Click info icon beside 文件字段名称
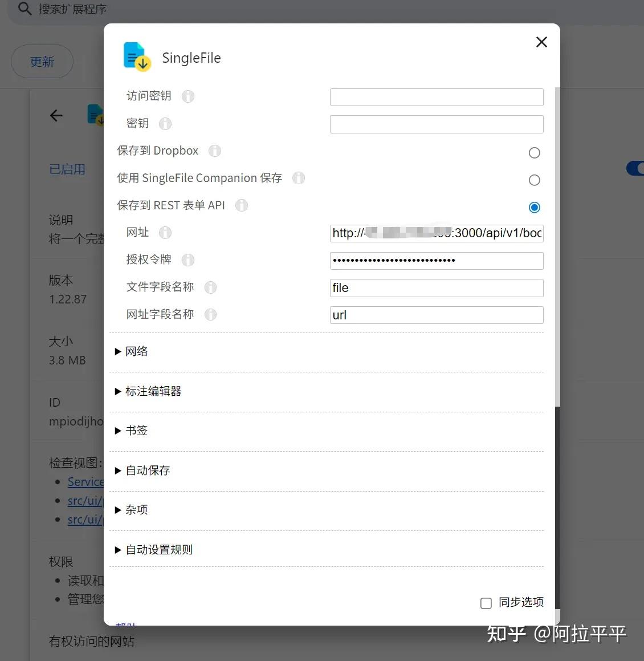This screenshot has width=644, height=661. [x=210, y=287]
